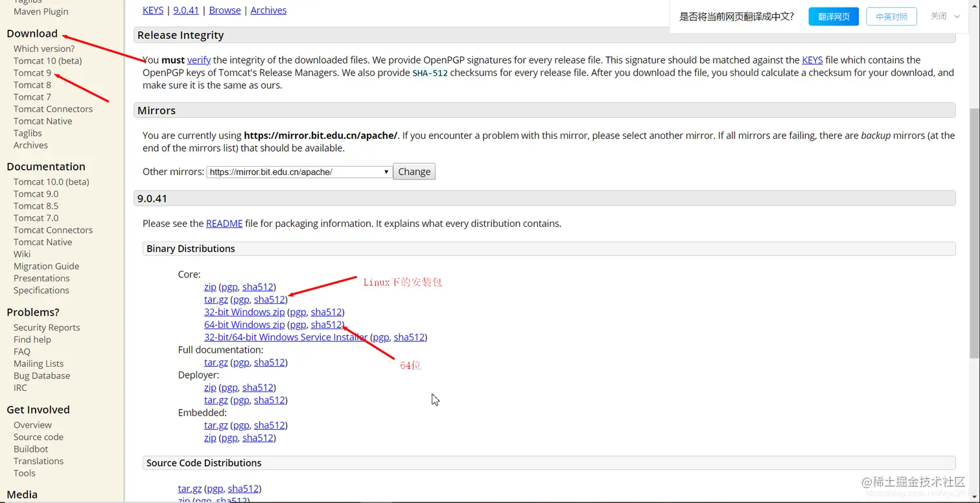
Task: Open Tomcat 9.0 documentation
Action: (x=36, y=194)
